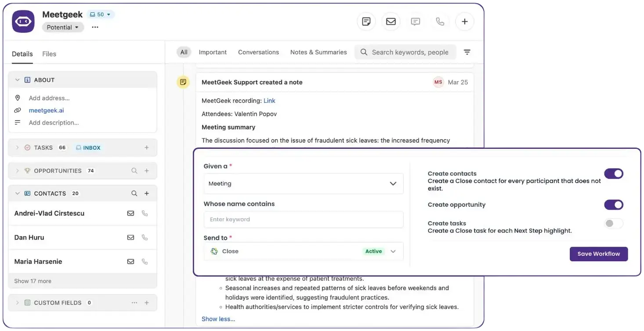Email Dan Huru via envelope icon
Screen dimensions: 644x331
click(x=130, y=237)
